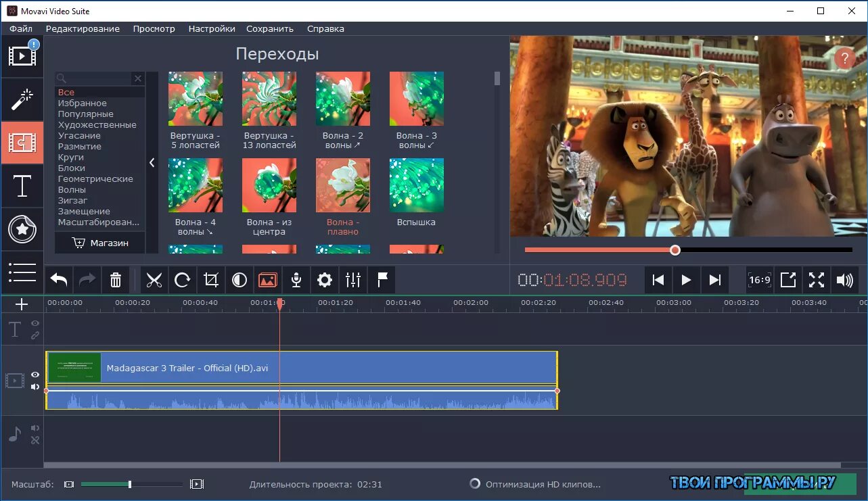Open the Titles tab
The width and height of the screenshot is (868, 501).
click(x=22, y=186)
